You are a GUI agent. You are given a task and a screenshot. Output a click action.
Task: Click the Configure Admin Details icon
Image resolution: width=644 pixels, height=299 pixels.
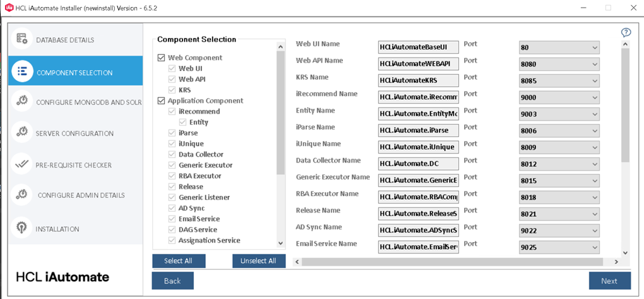click(22, 195)
